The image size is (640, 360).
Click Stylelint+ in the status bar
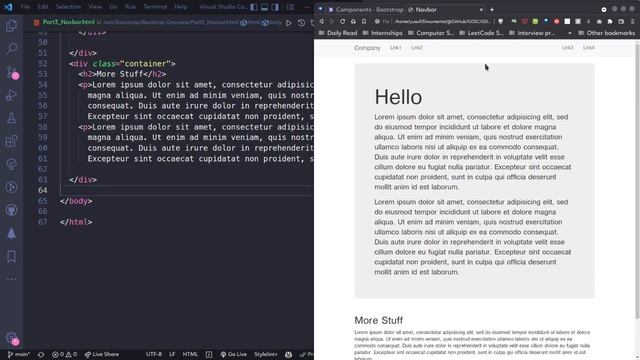click(266, 354)
